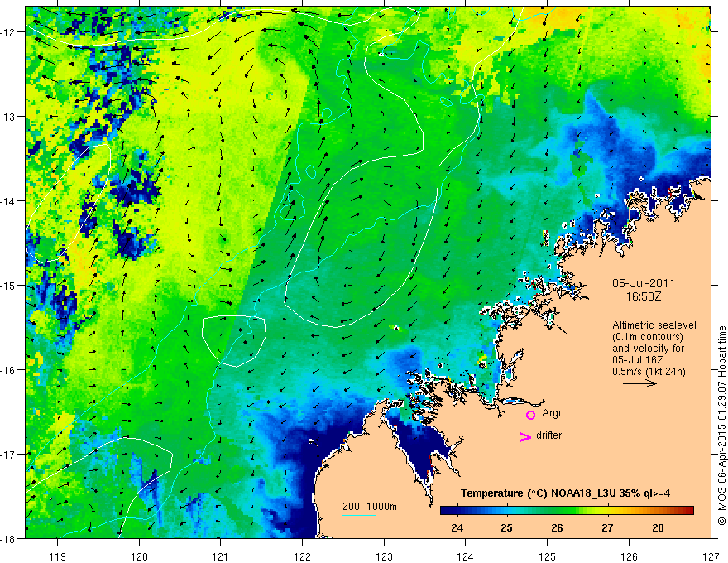Click the magenta drifter arrowhead legend symbol
Screen dimensions: 728x563
524,436
